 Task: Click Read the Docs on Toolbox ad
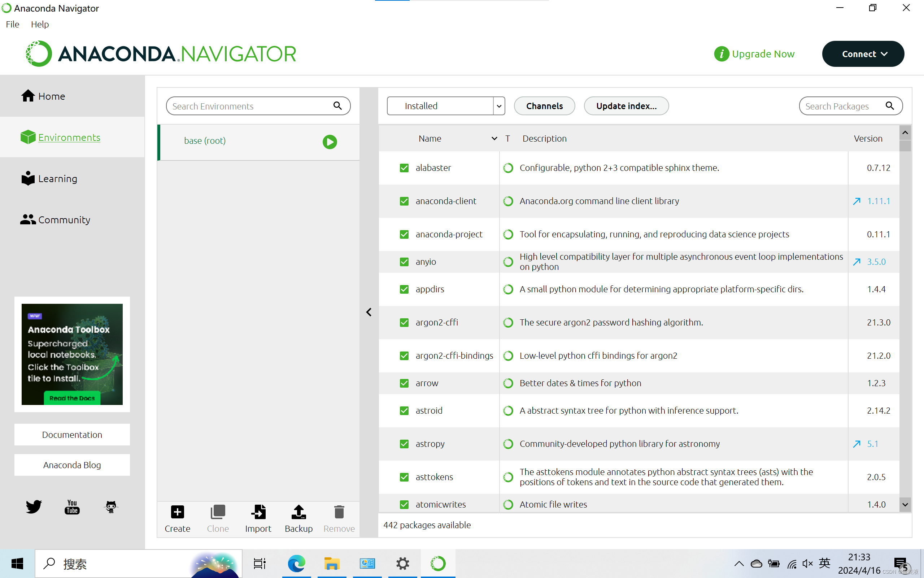[72, 398]
